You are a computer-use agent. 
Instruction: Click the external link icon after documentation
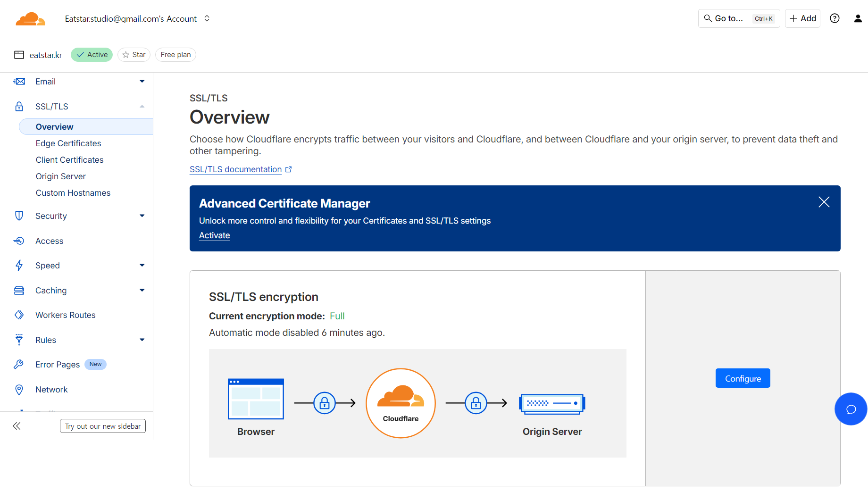(289, 169)
